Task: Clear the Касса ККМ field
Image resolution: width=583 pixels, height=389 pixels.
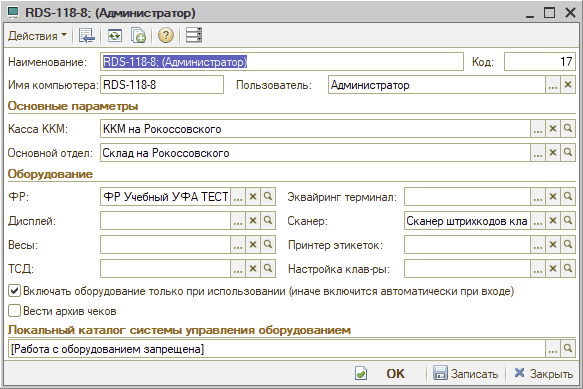Action: 553,129
